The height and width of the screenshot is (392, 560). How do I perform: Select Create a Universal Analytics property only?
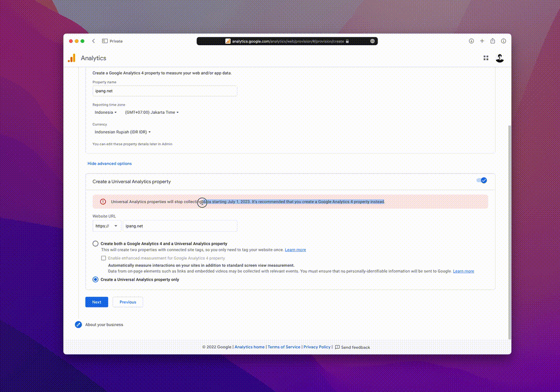coord(95,280)
